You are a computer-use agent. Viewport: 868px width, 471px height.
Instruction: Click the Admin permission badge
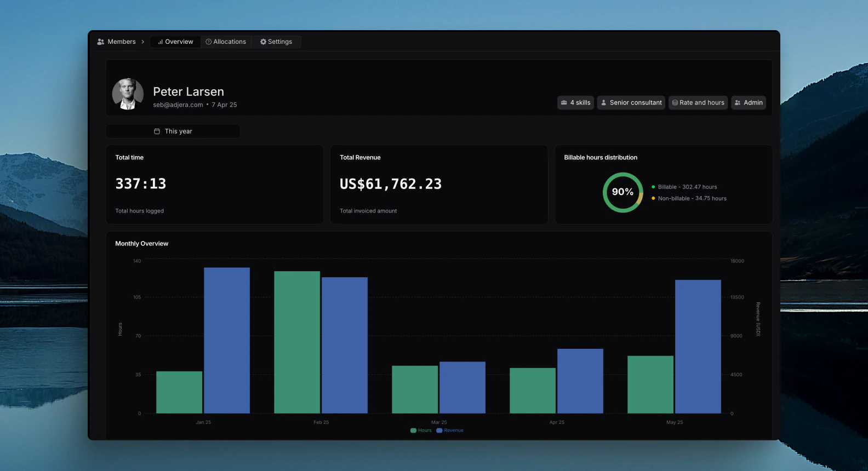tap(749, 102)
